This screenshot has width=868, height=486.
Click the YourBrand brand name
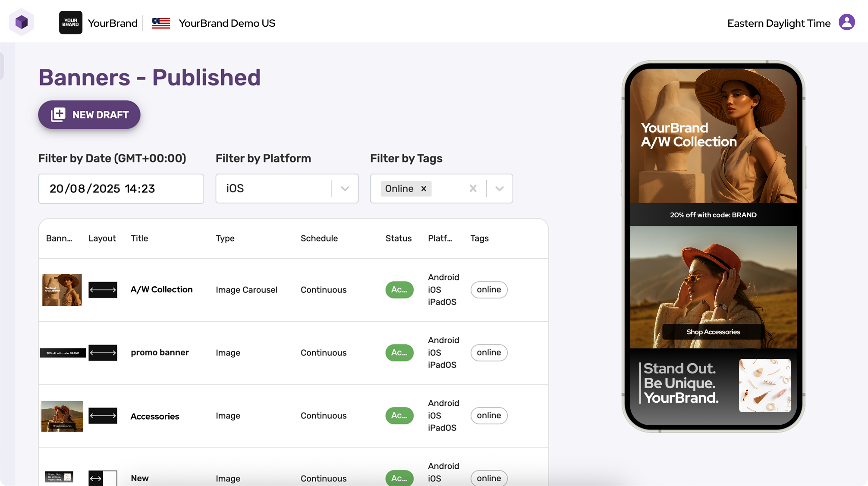coord(113,23)
